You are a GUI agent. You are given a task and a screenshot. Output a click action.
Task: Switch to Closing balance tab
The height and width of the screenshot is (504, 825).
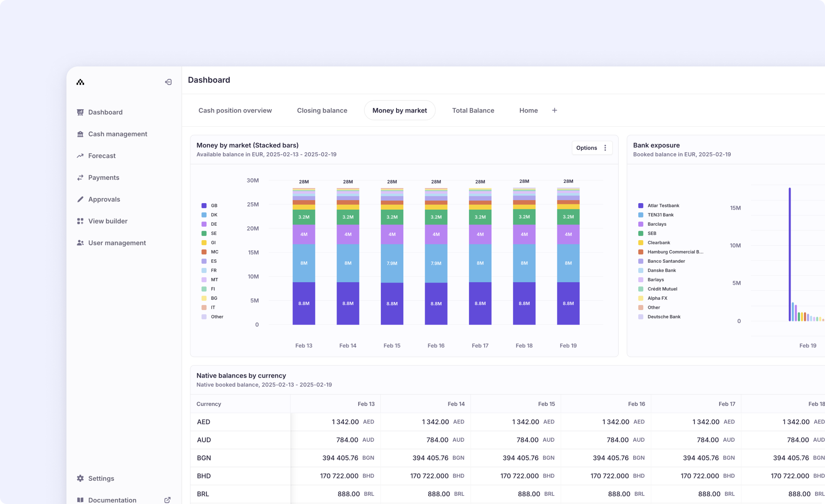322,110
